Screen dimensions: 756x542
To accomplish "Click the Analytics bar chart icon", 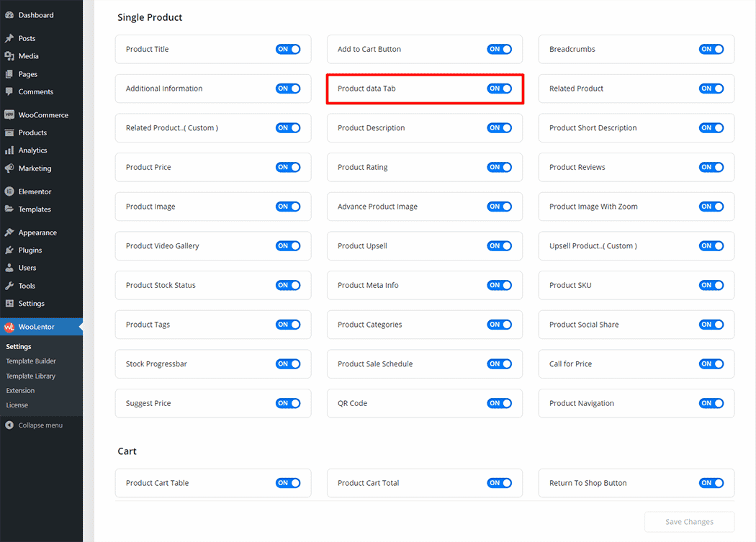I will point(9,150).
